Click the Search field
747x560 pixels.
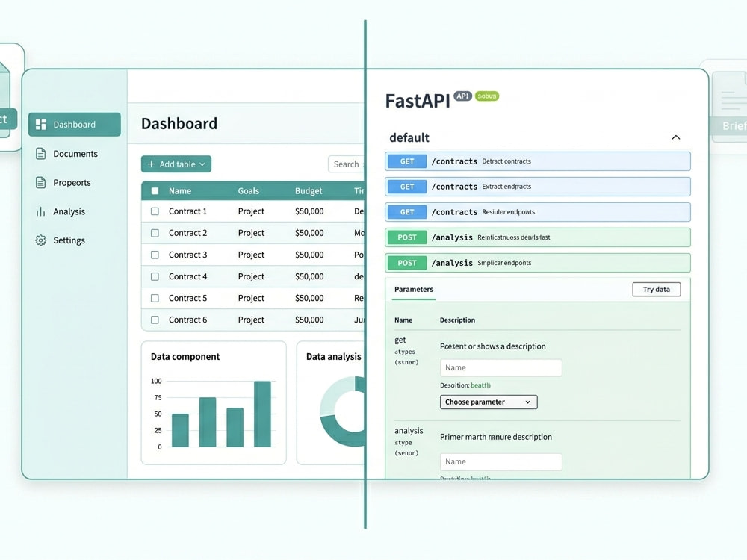pyautogui.click(x=347, y=164)
